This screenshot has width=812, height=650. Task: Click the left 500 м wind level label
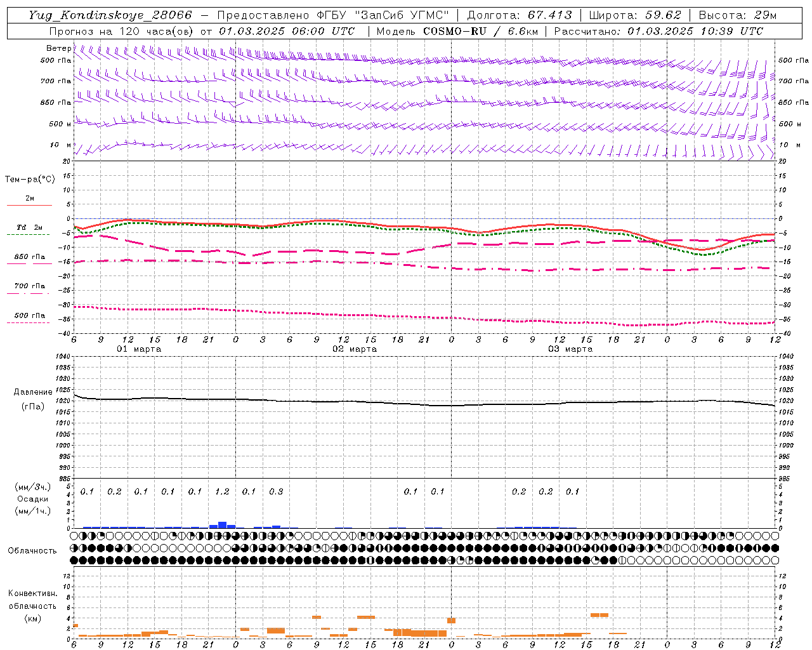60,124
